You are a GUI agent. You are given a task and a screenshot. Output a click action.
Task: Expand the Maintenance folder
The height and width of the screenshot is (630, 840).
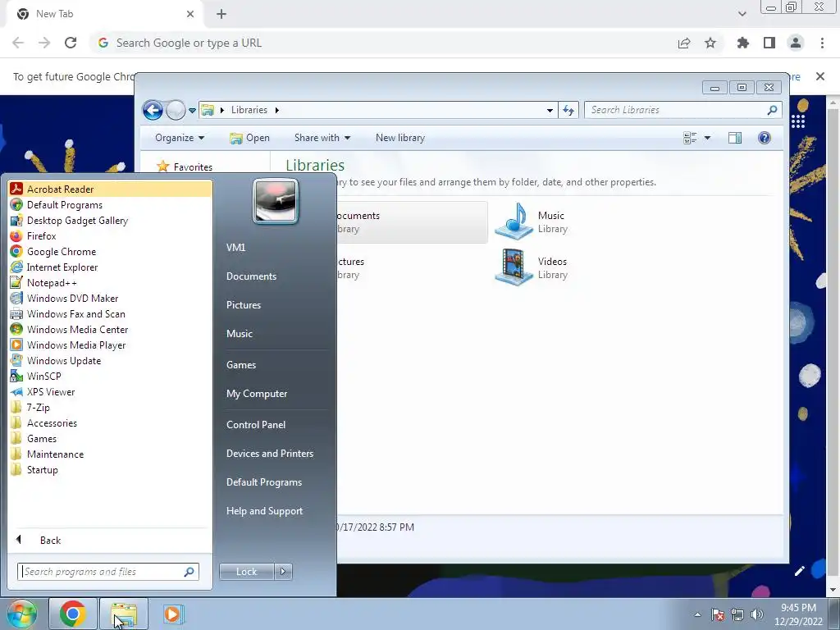point(110,454)
